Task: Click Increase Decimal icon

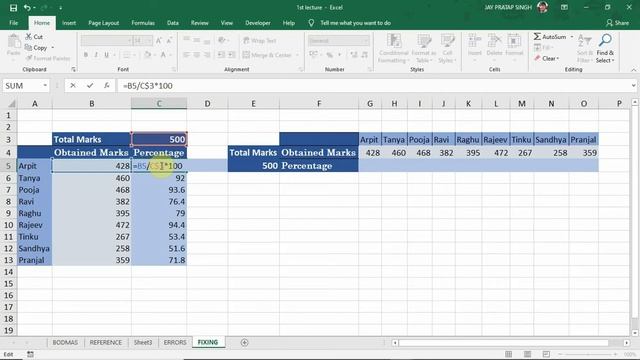Action: (x=353, y=55)
